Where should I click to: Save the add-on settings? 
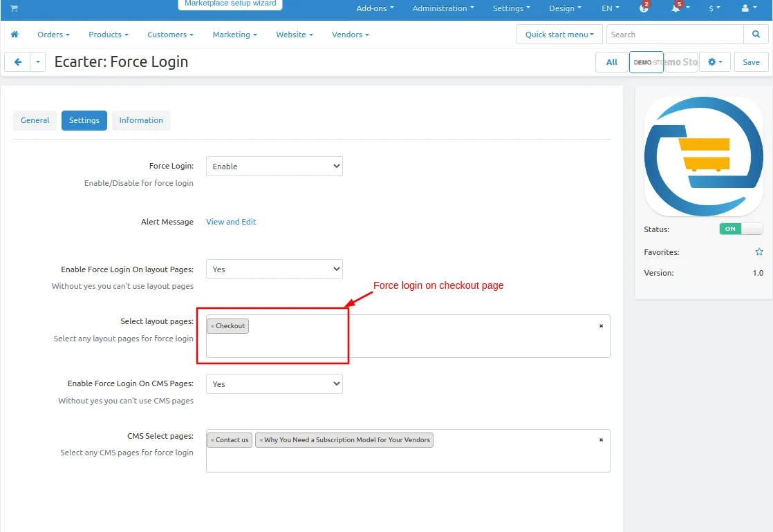point(751,62)
